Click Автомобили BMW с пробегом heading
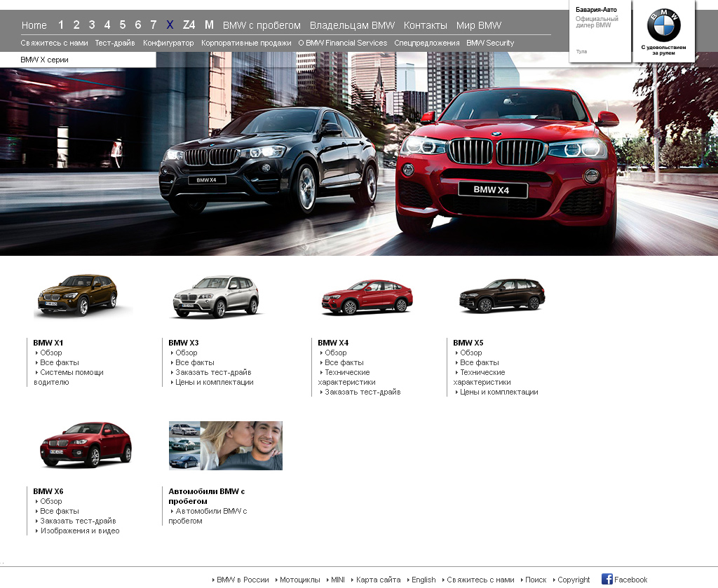Viewport: 718px width, 588px height. [207, 496]
